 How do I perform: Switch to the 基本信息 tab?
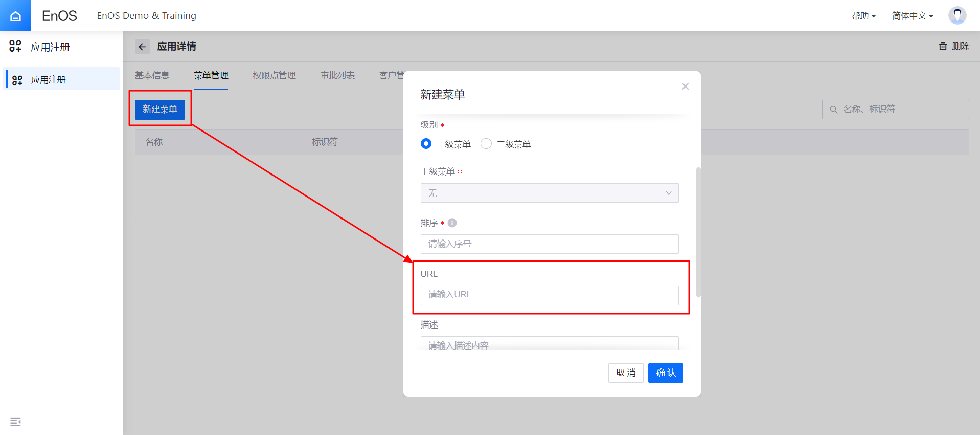click(x=152, y=75)
